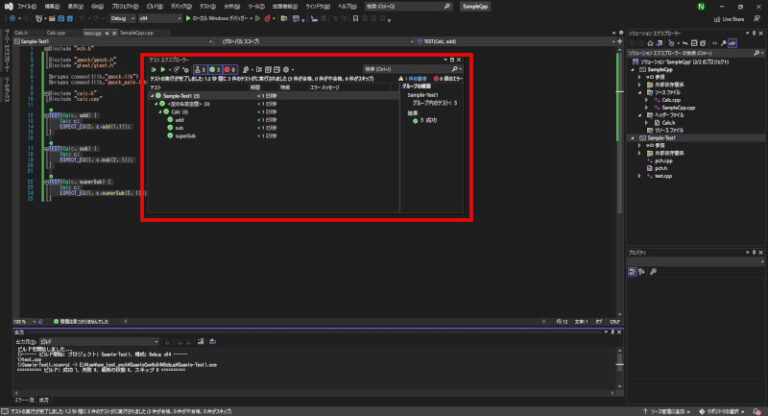Switch to the Calc.cpp editor tab

(56, 33)
